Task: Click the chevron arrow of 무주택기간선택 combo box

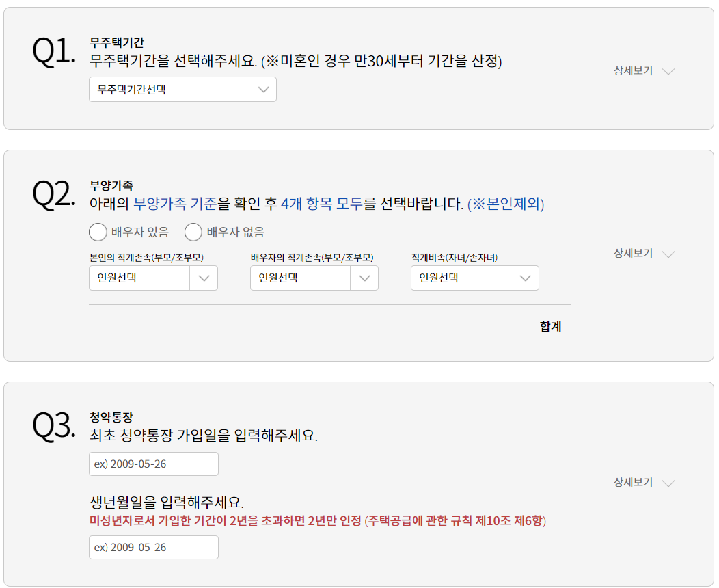Action: pyautogui.click(x=263, y=90)
